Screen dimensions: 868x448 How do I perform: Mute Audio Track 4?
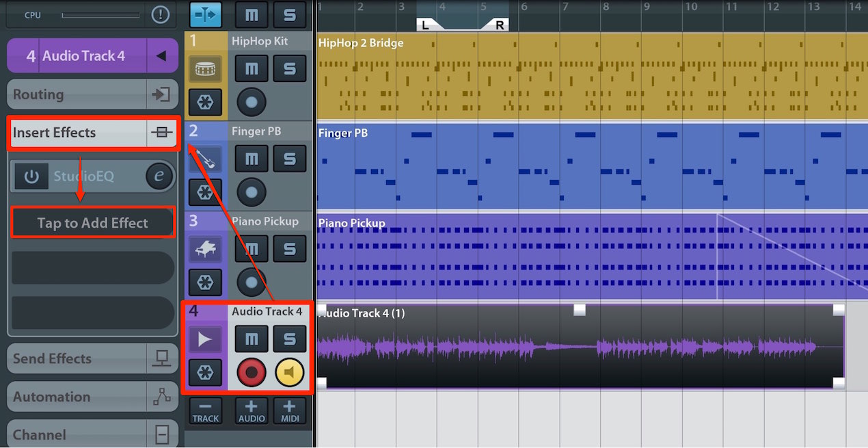[x=252, y=339]
